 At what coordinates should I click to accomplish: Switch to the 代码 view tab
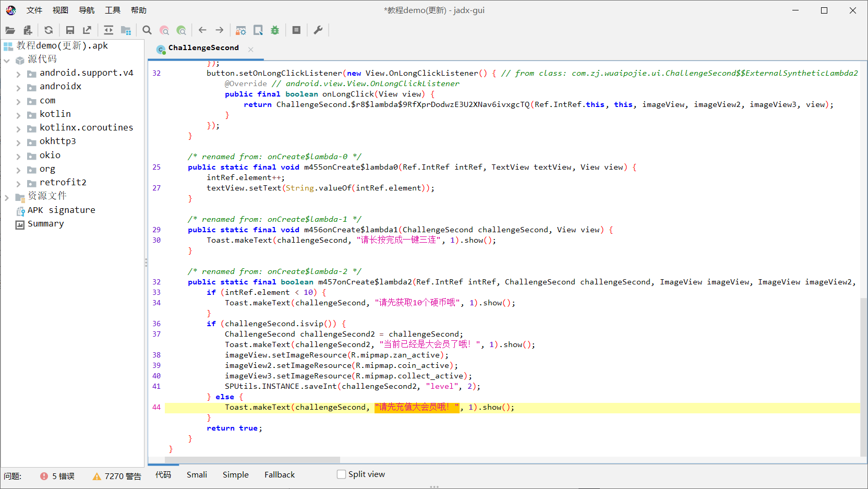coord(163,474)
